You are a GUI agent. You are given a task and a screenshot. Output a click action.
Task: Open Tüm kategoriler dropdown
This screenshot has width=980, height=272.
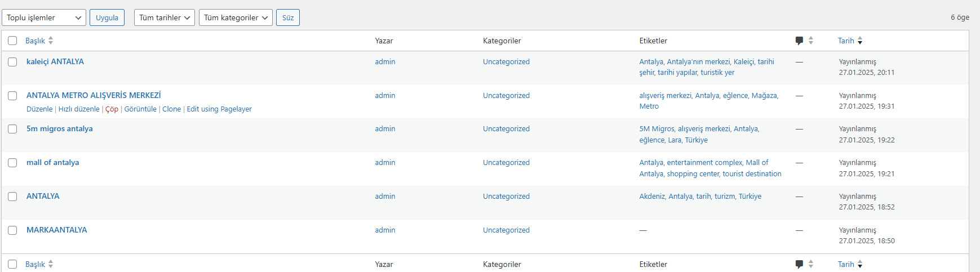click(x=236, y=17)
